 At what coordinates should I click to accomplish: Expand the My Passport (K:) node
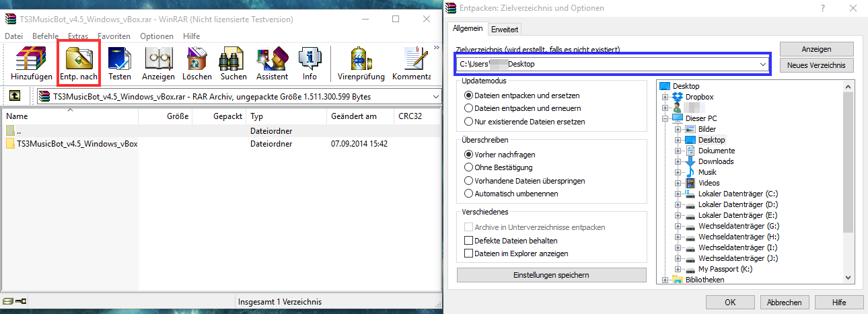pyautogui.click(x=678, y=269)
